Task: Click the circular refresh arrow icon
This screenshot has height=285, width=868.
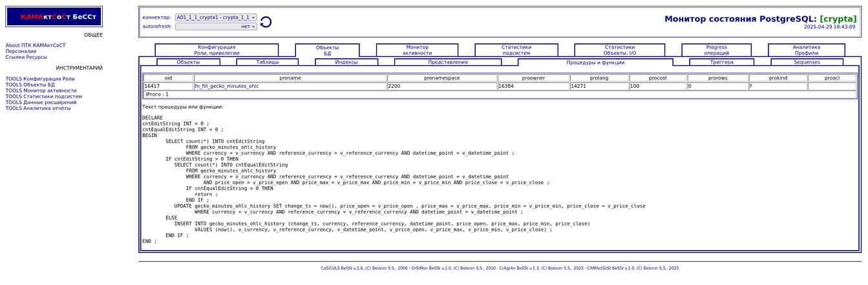Action: point(266,22)
